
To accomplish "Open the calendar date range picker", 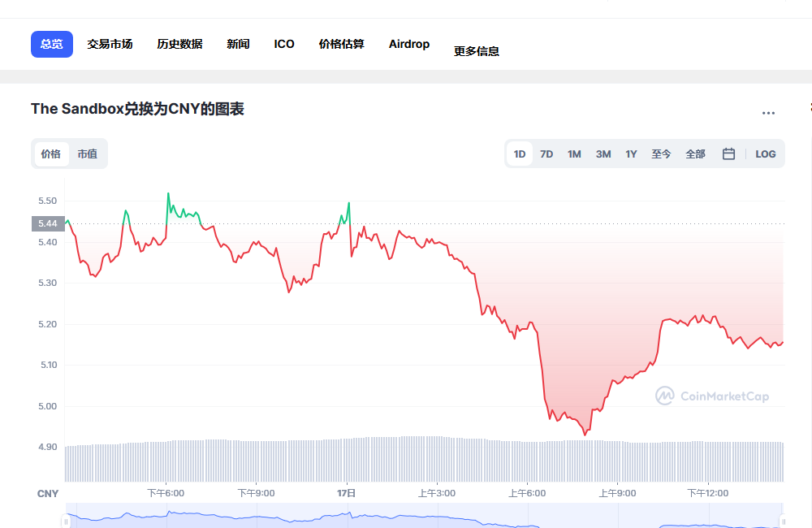I will pos(728,154).
